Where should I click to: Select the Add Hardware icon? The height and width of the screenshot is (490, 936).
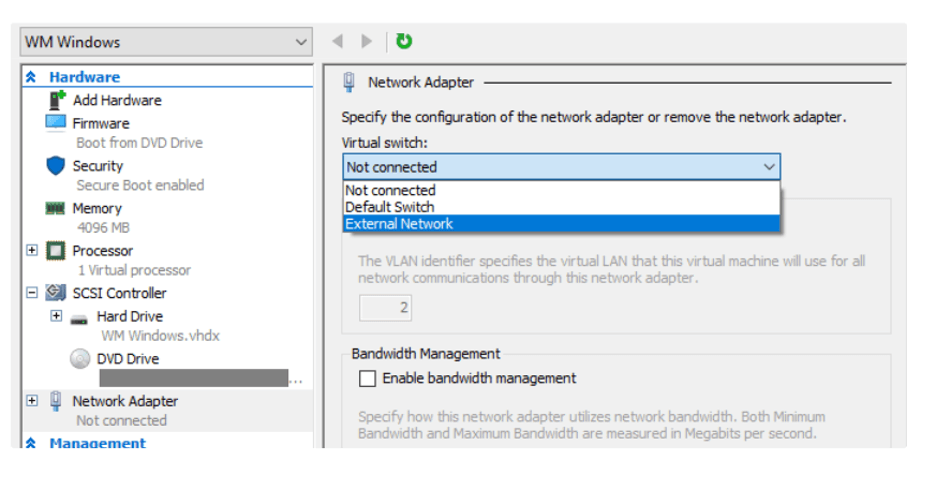57,100
